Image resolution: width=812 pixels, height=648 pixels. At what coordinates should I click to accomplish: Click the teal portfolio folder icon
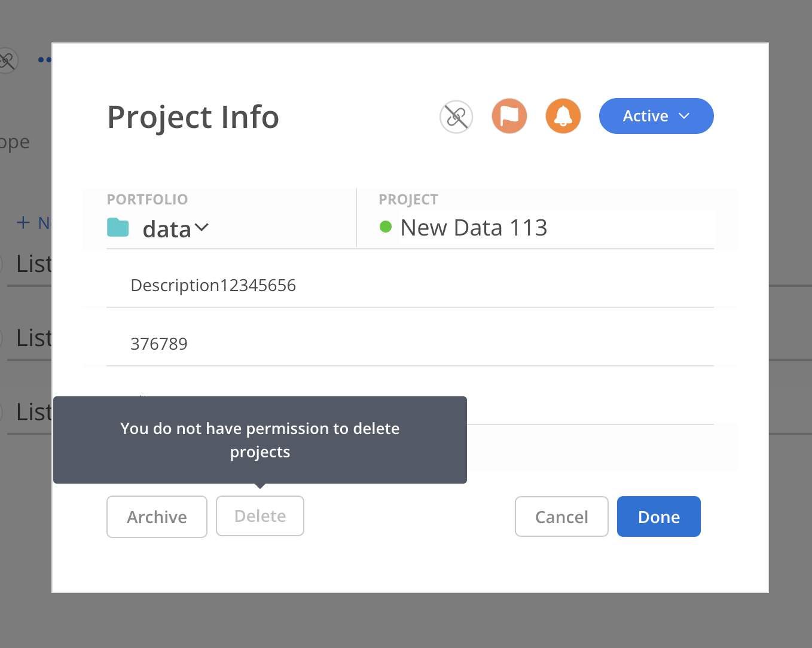click(x=118, y=228)
